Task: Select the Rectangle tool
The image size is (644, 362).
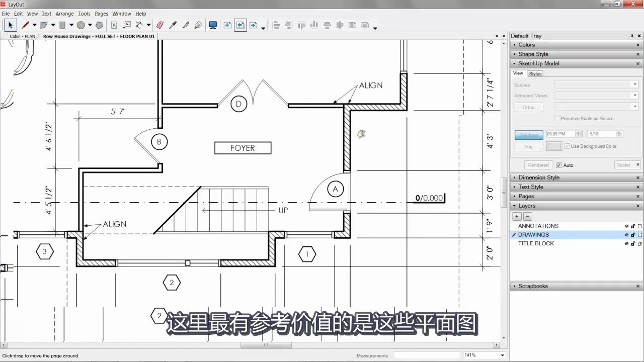Action: coord(62,25)
